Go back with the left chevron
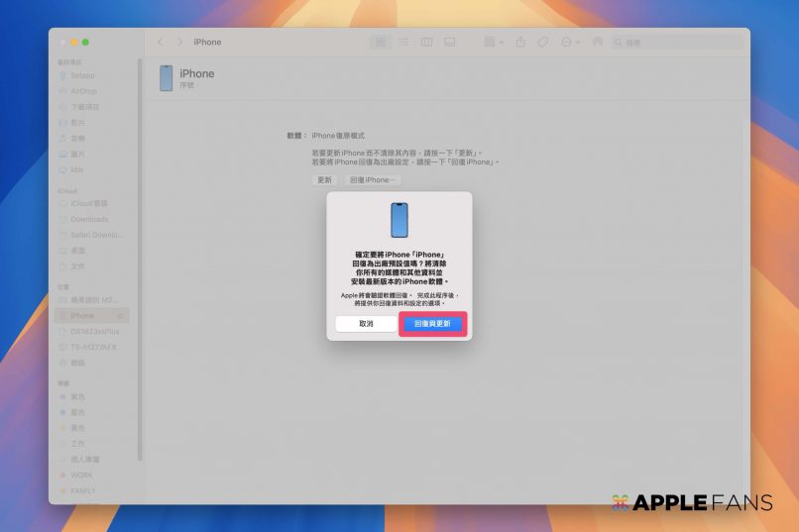The image size is (799, 532). (x=160, y=42)
